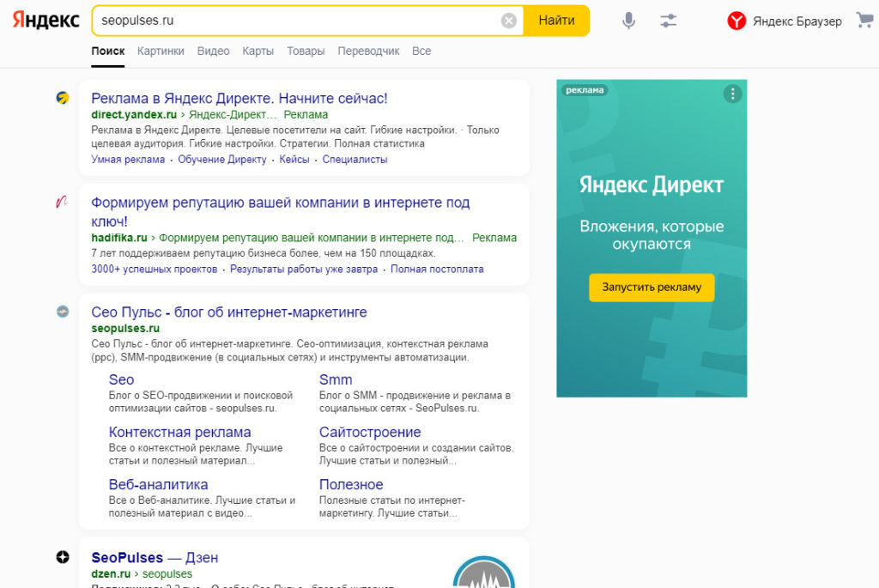Switch to the Карты tab
Screen dimensions: 879x588
[258, 51]
